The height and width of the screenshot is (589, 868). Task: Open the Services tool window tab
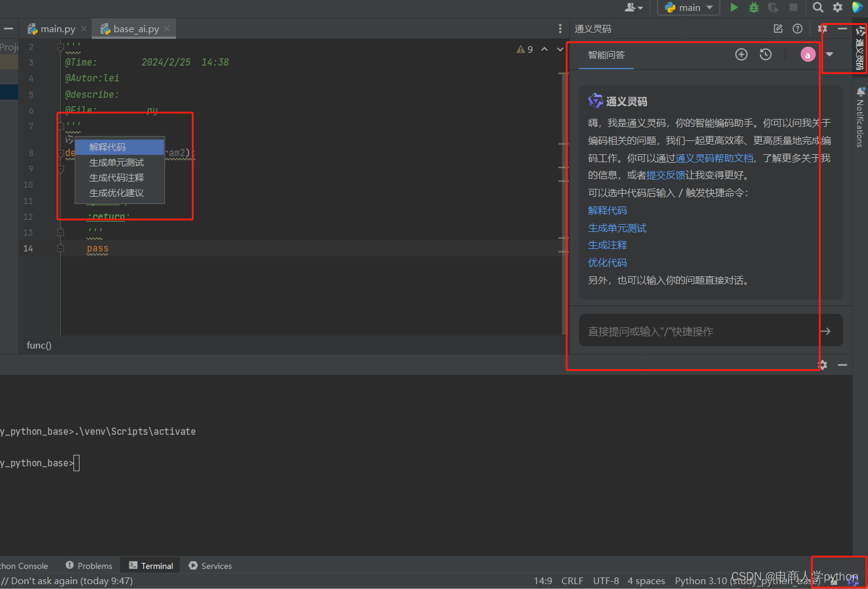(x=210, y=565)
